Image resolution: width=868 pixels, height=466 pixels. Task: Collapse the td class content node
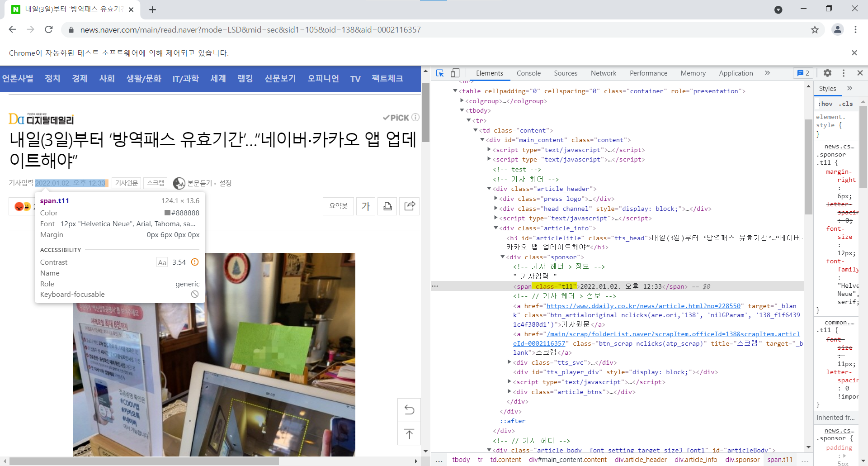(476, 130)
